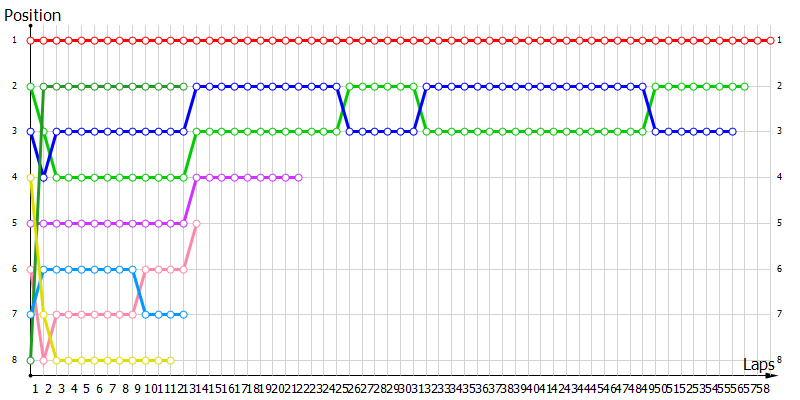
Task: Click the dark blue line's final marker at position 3
Action: point(732,132)
